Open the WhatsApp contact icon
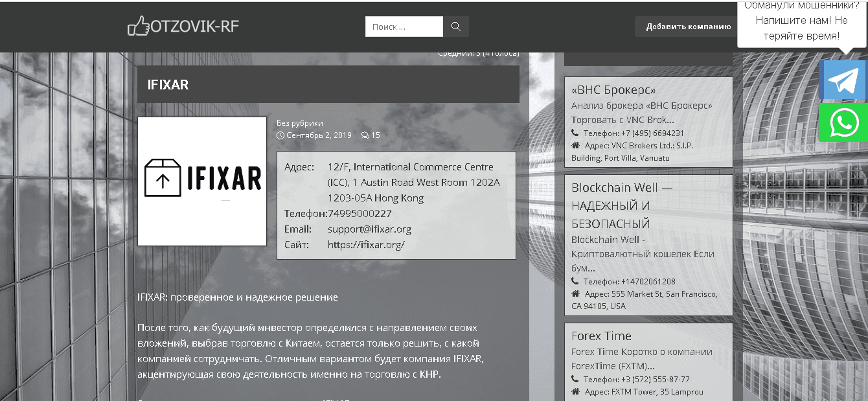Screen dimensions: 868x401 tap(843, 122)
